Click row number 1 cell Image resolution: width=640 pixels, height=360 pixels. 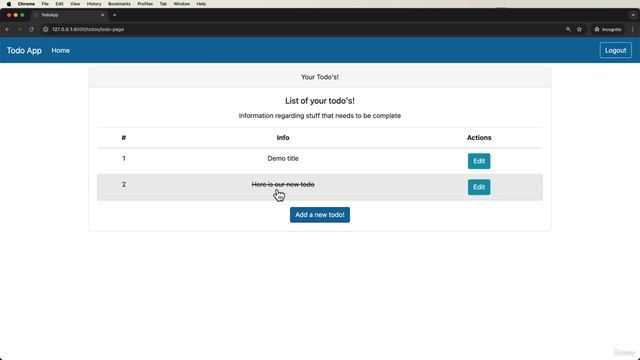pos(124,158)
